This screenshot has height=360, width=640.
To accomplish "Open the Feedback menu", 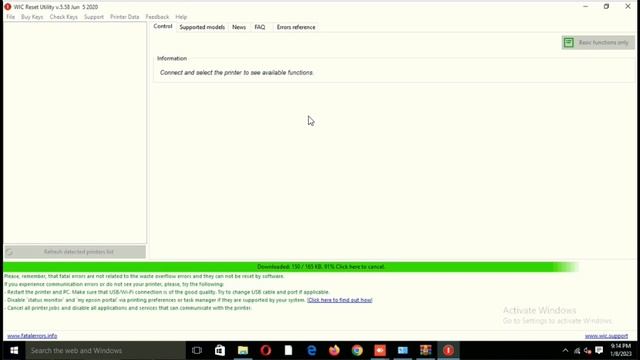I will (157, 17).
